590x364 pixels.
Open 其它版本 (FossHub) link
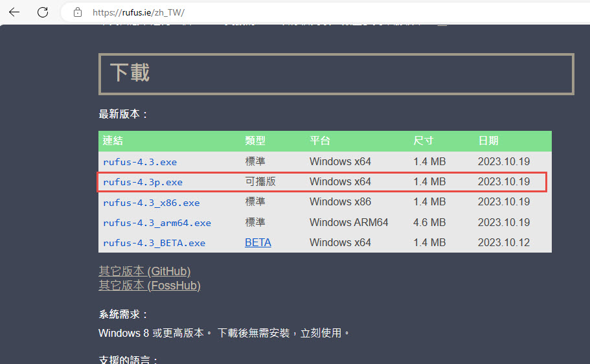[150, 286]
